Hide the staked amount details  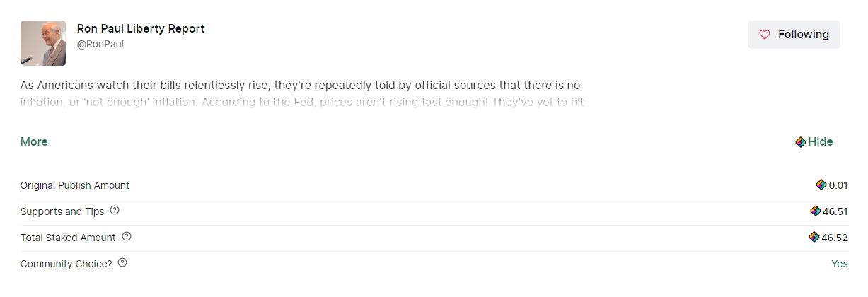click(x=814, y=142)
